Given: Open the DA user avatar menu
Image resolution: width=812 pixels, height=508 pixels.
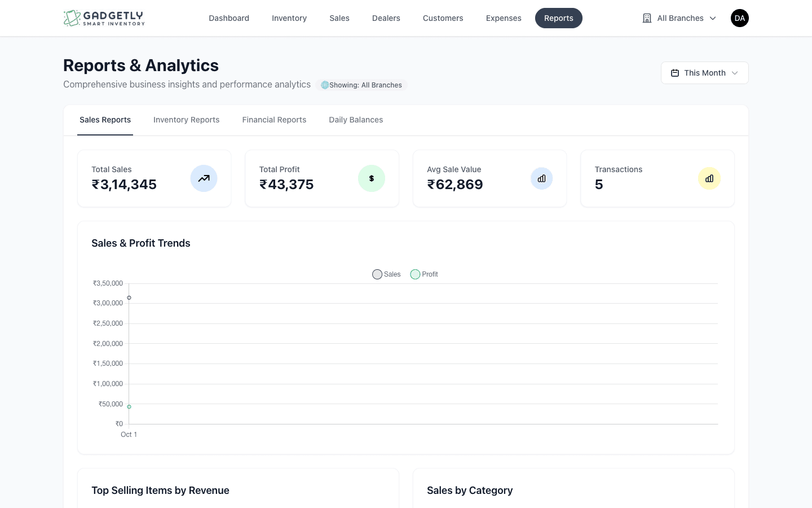Looking at the screenshot, I should tap(740, 18).
